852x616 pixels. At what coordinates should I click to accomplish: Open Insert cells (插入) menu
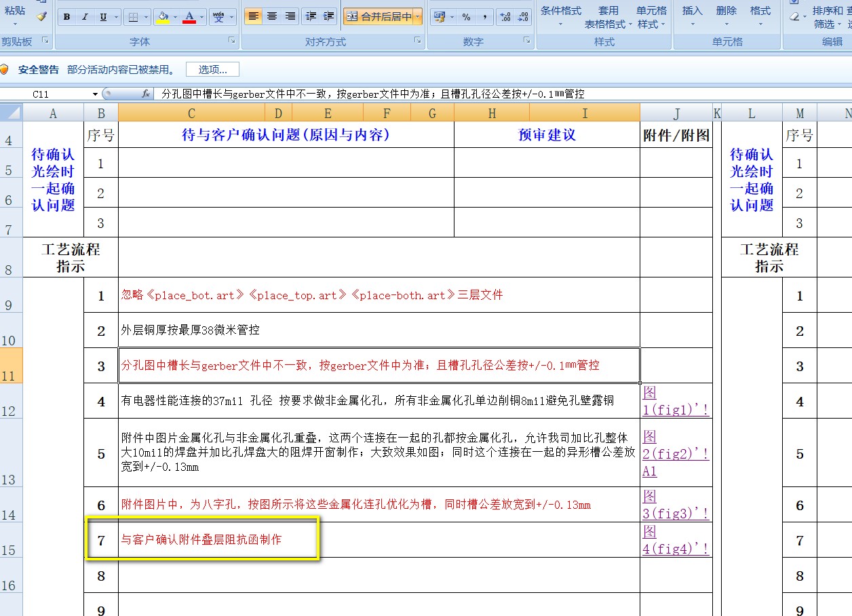[x=693, y=16]
